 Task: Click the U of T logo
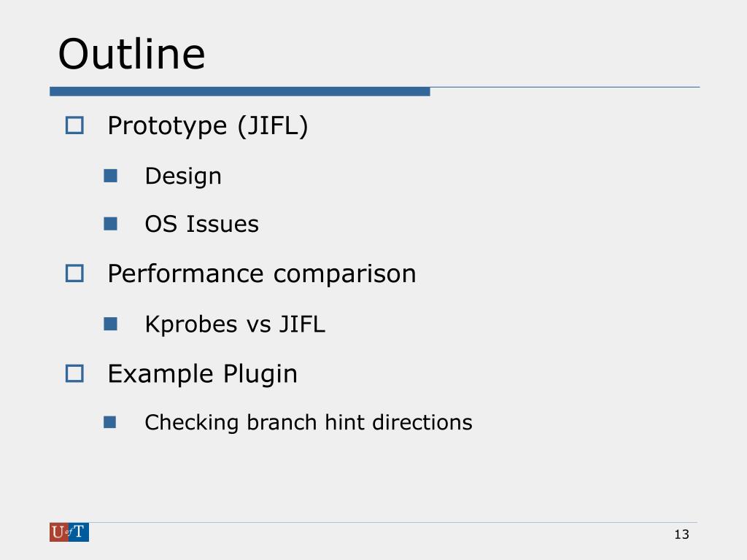click(69, 532)
